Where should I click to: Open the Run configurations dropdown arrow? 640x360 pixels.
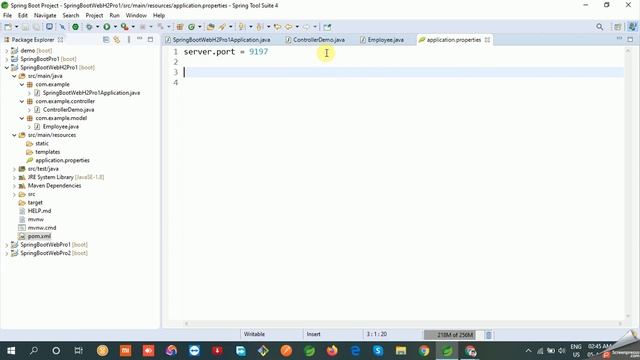click(115, 27)
